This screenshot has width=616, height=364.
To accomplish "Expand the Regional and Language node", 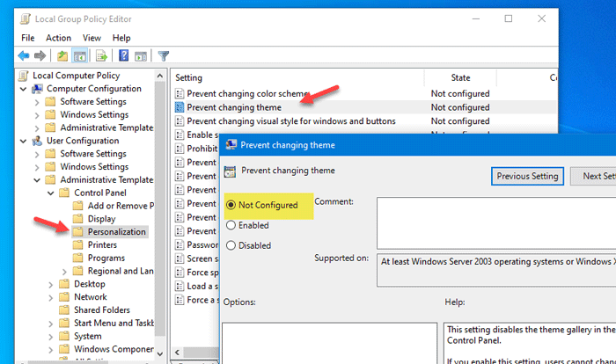I will [64, 272].
